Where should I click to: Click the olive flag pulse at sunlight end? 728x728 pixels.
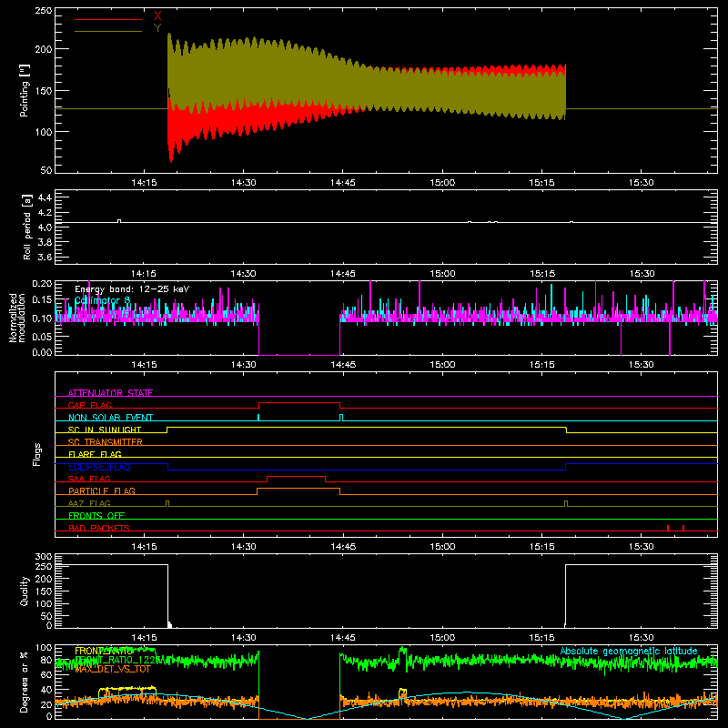pos(566,504)
